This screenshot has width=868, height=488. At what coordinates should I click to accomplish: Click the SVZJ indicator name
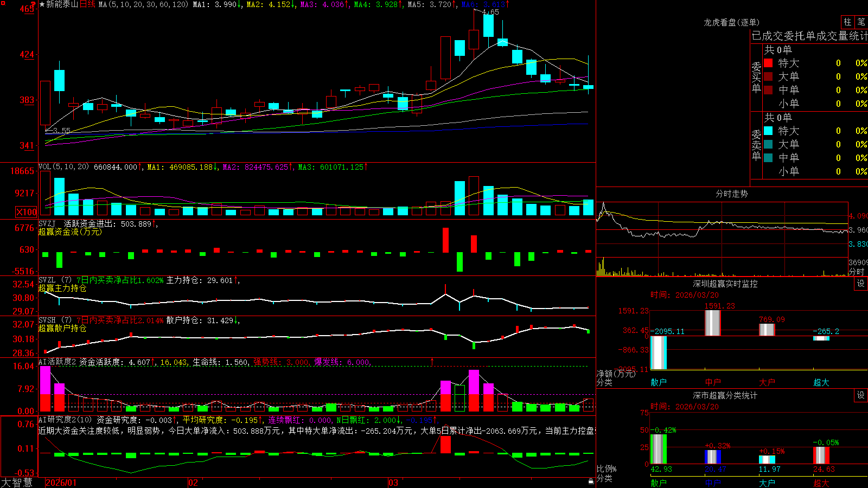pyautogui.click(x=47, y=223)
